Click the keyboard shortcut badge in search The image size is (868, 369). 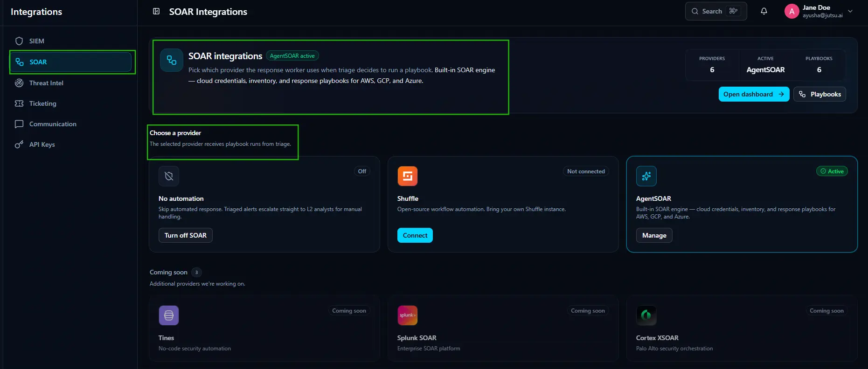pyautogui.click(x=733, y=11)
